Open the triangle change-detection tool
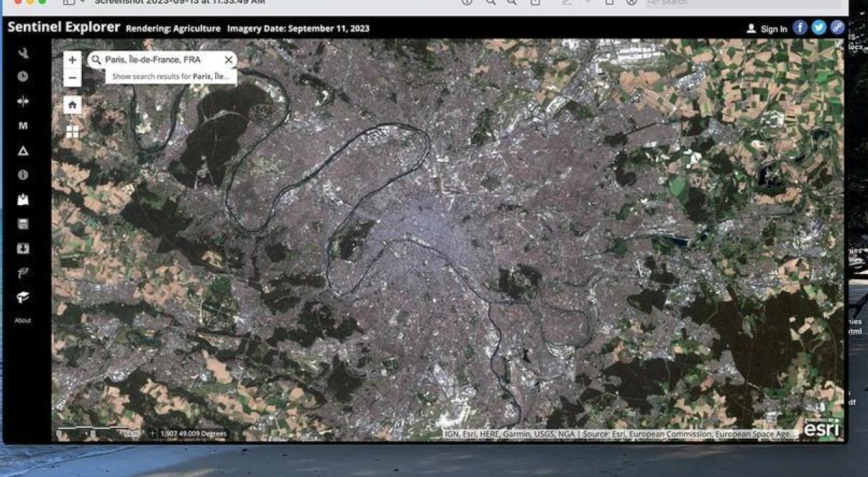This screenshot has width=868, height=477. [x=22, y=150]
